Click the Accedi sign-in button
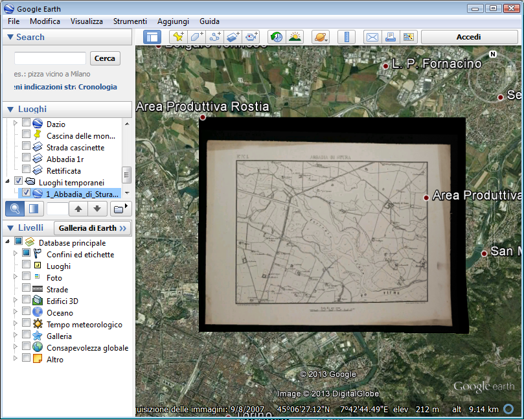 (469, 37)
